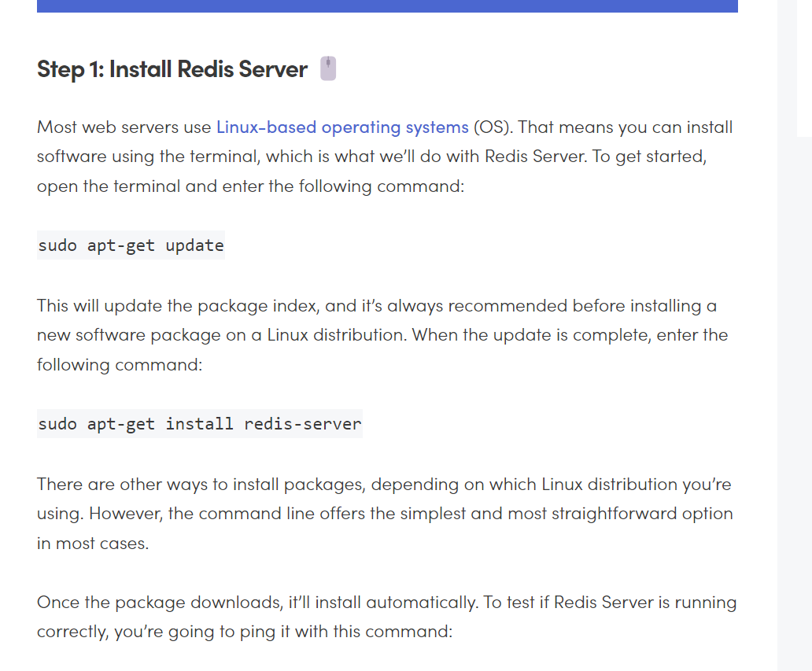Click the mouse icon beside the Step 1 heading
812x671 pixels.
click(x=328, y=68)
